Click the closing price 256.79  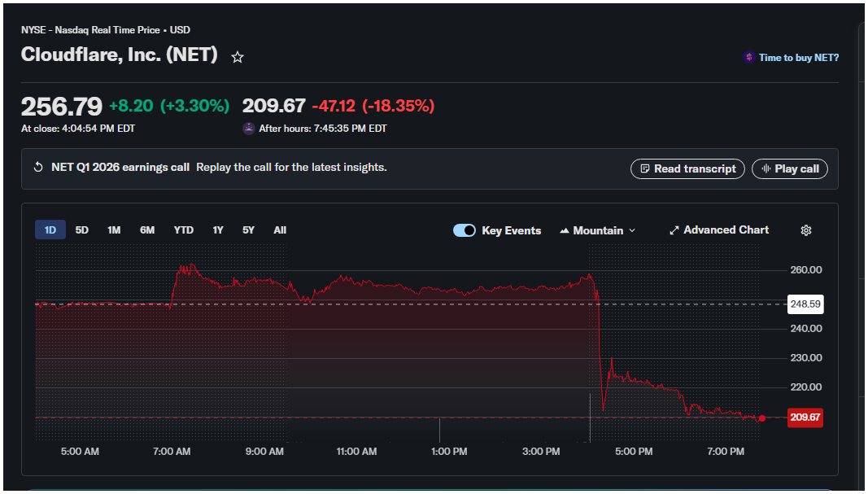coord(62,107)
